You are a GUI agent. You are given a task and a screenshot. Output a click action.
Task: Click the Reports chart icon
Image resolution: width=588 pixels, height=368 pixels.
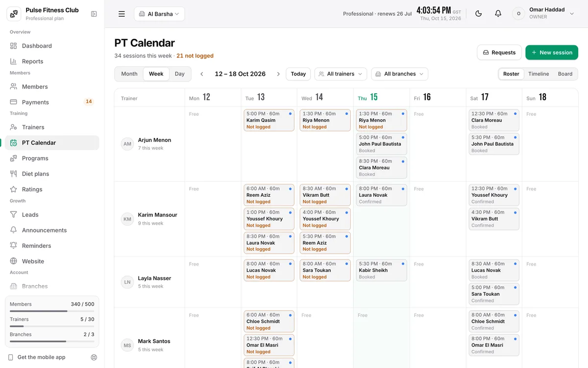pos(14,61)
